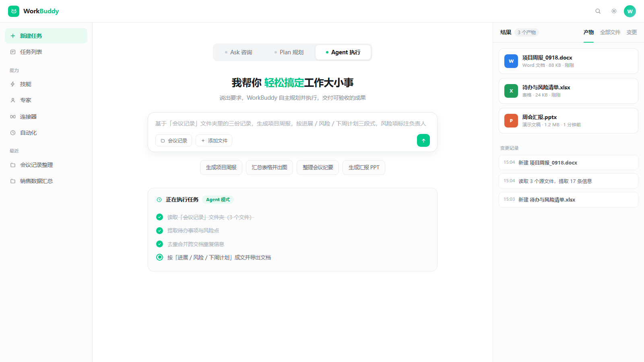Open search via magnifier icon
The height and width of the screenshot is (362, 644).
coord(598,11)
